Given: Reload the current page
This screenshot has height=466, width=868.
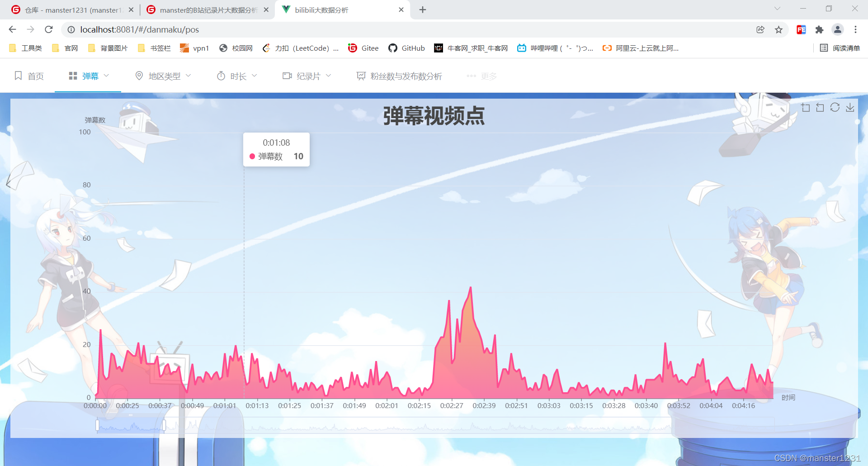Looking at the screenshot, I should (x=49, y=29).
